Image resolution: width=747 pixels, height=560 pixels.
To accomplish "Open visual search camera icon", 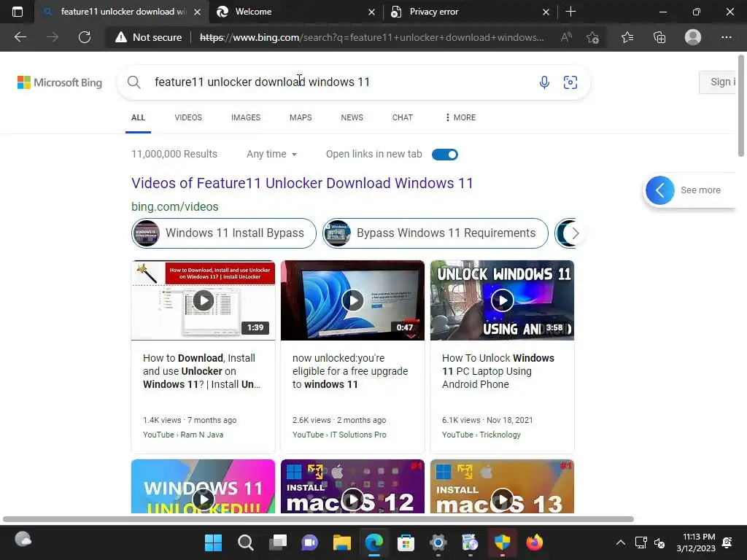I will [x=570, y=82].
